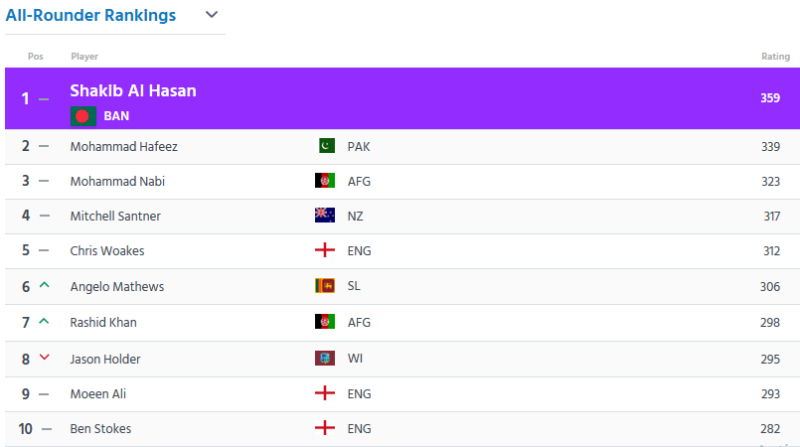Click the green up arrow for Angelo Mathews
800x447 pixels.
44,285
